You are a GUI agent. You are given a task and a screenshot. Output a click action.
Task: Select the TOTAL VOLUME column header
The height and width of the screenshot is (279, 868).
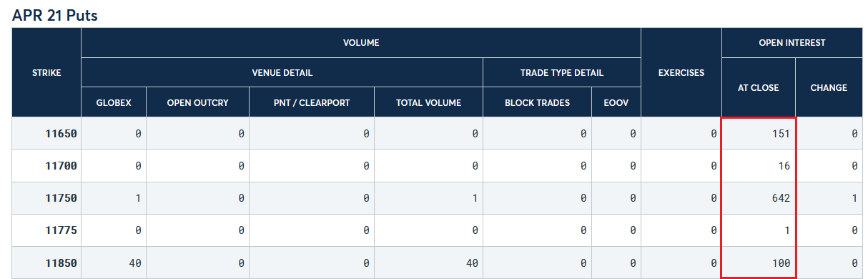[428, 102]
